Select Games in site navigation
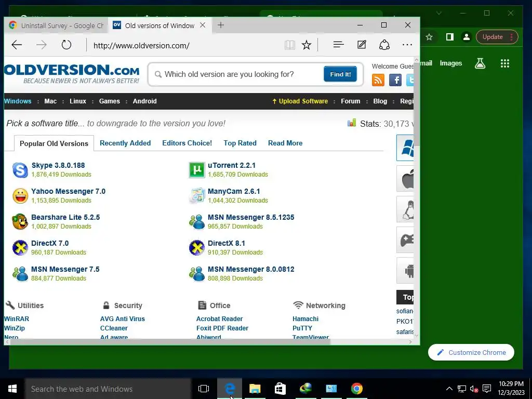 tap(109, 101)
